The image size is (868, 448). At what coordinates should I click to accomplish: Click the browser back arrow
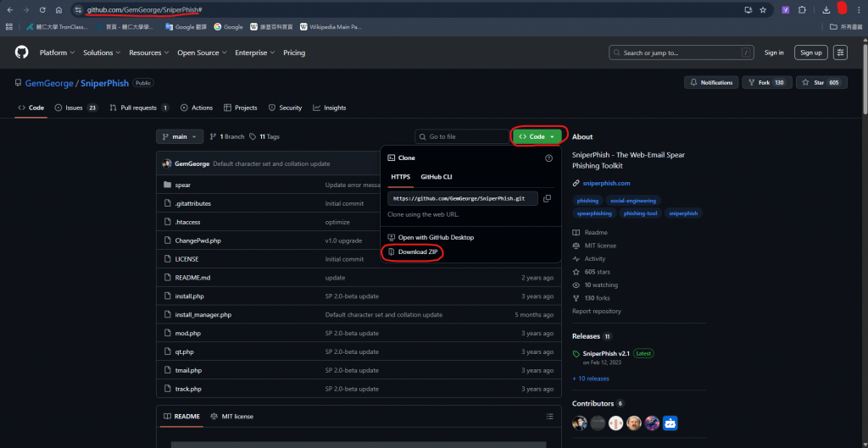[x=10, y=10]
